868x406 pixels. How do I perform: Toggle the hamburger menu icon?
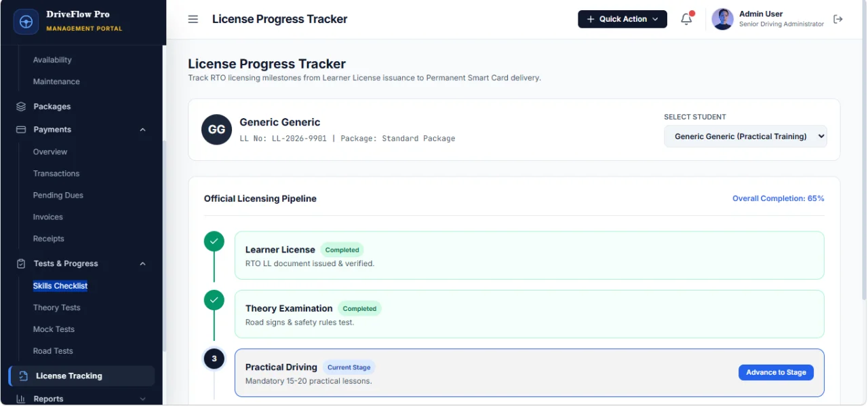click(193, 19)
